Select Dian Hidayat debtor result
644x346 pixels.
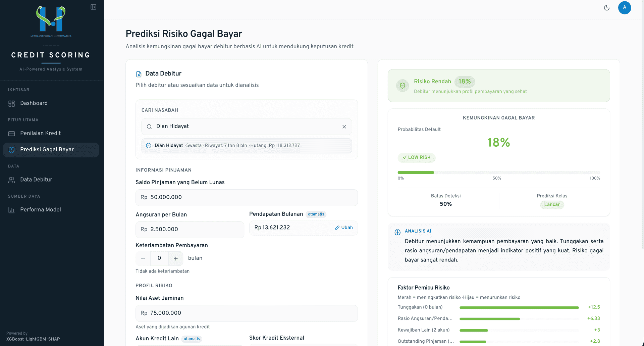pyautogui.click(x=247, y=146)
